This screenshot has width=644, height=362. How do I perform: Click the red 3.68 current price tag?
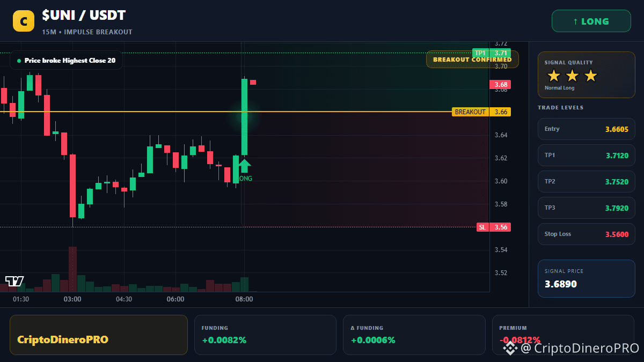(x=500, y=85)
